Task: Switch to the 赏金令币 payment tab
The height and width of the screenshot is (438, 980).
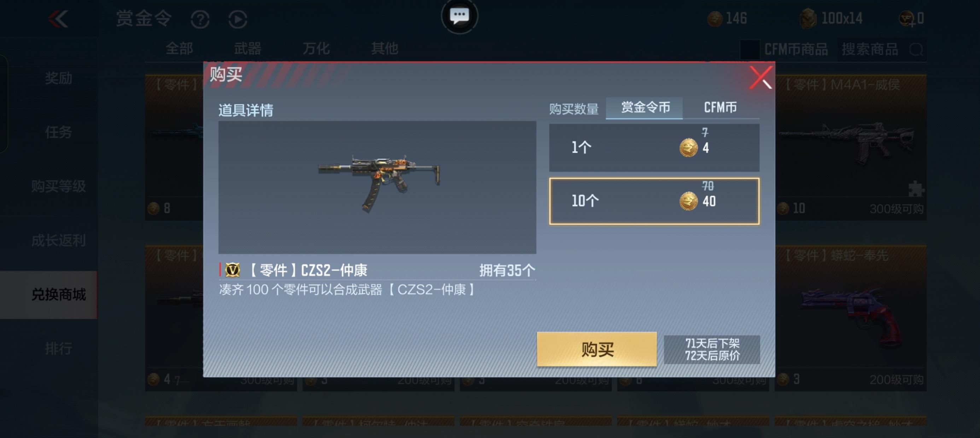Action: [x=644, y=108]
